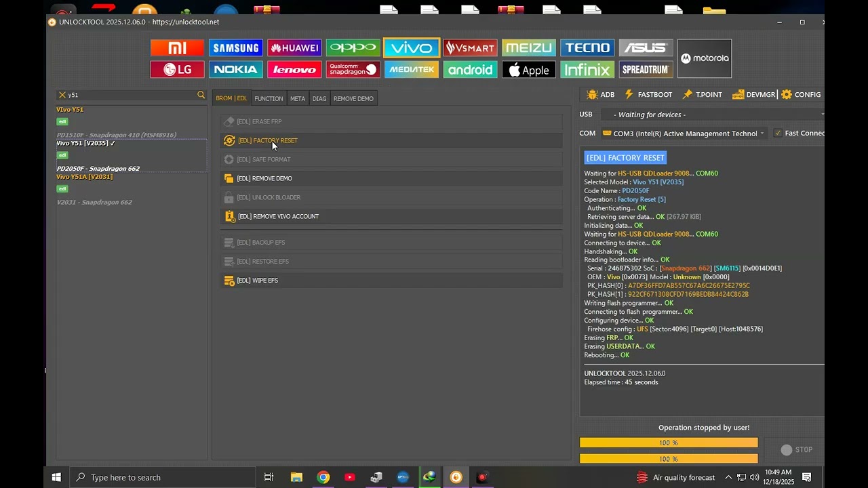Open Google Chrome from the taskbar
The width and height of the screenshot is (868, 488).
pos(323,477)
